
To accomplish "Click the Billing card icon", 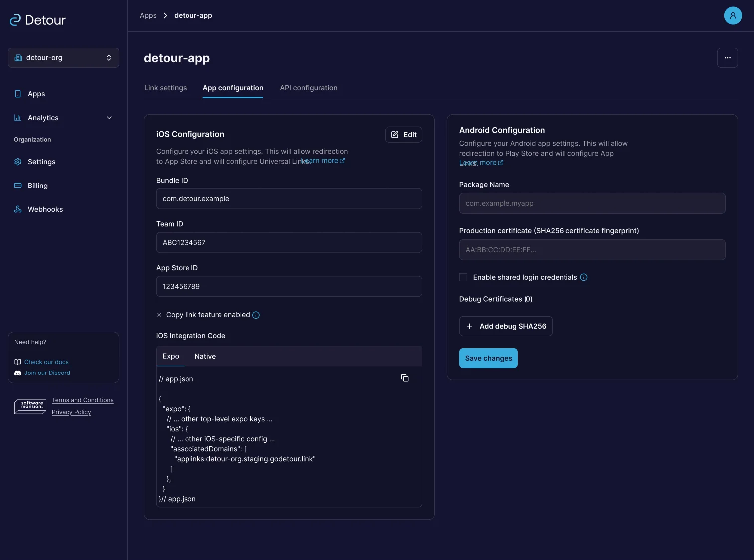I will point(18,186).
